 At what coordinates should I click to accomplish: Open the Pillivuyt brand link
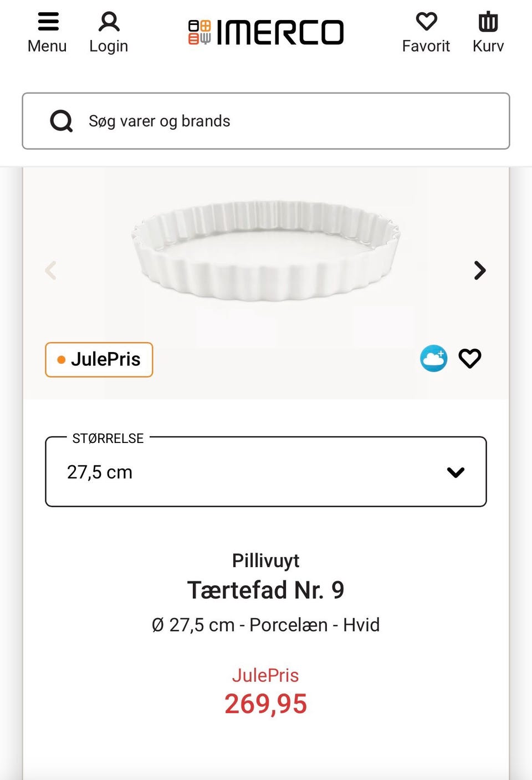[x=266, y=560]
